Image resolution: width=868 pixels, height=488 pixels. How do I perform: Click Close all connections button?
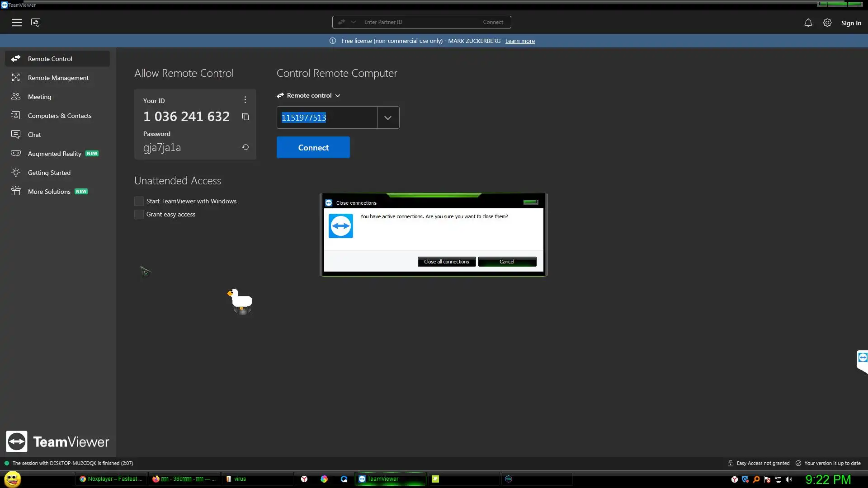[x=446, y=262]
